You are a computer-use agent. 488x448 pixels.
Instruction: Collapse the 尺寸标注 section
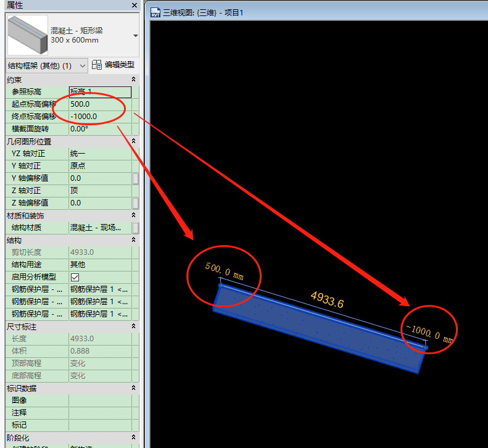[x=133, y=326]
